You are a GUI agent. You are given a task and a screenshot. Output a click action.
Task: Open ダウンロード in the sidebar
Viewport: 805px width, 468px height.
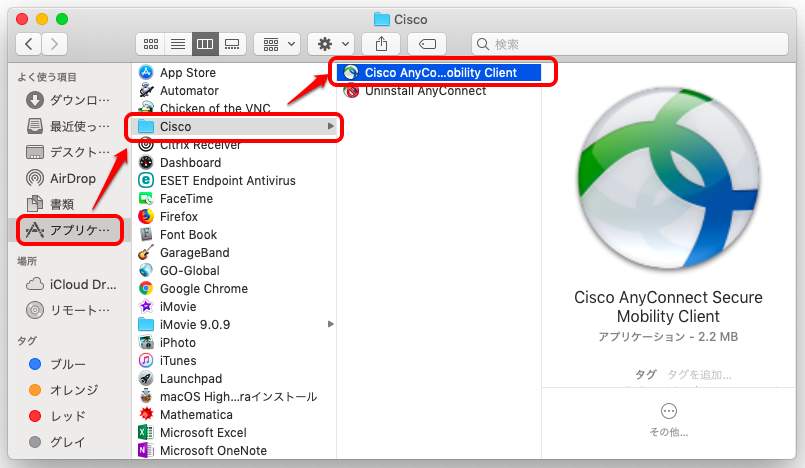click(x=69, y=100)
